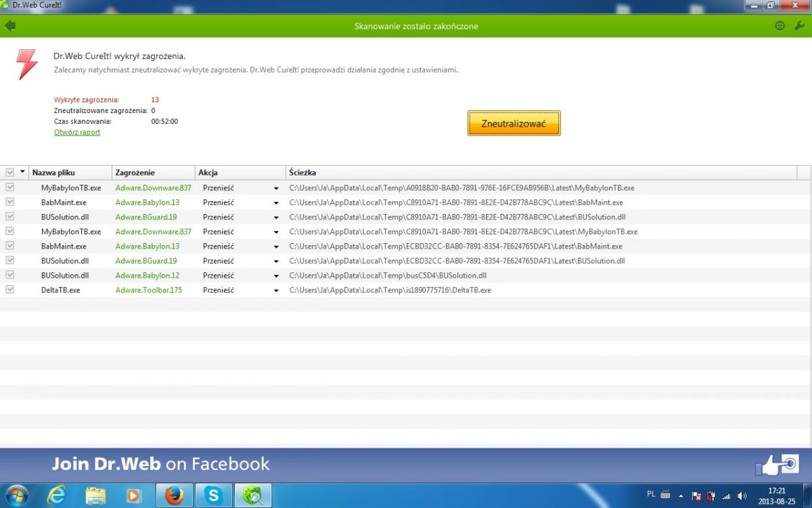Sort by the Zagrożenie column header
This screenshot has width=812, height=508.
pyautogui.click(x=154, y=173)
